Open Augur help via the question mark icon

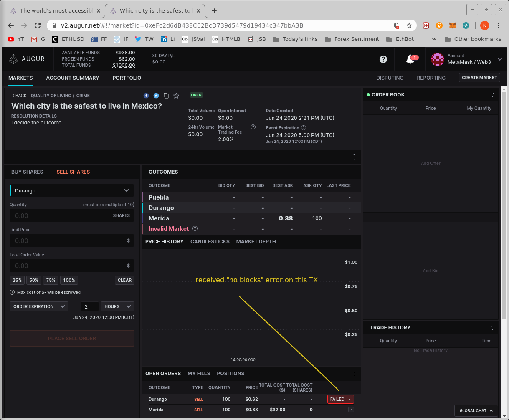383,59
